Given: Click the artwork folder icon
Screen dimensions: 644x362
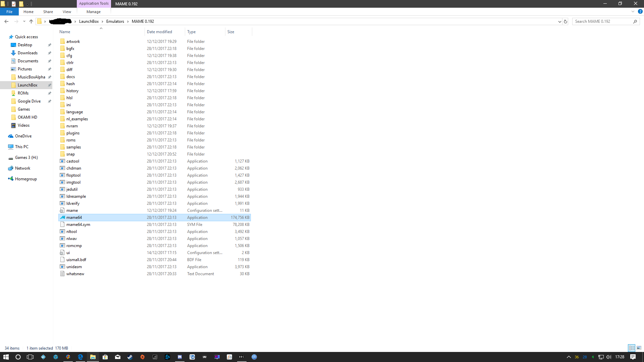Looking at the screenshot, I should 62,42.
